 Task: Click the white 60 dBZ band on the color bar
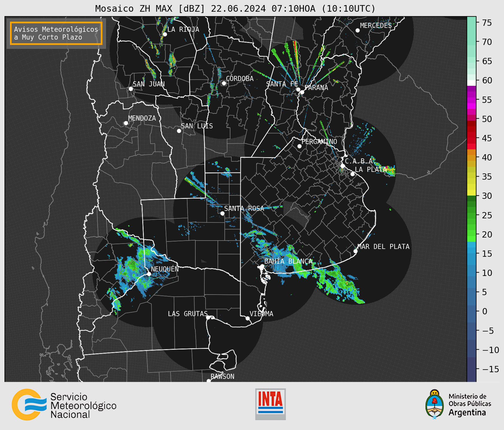click(471, 83)
